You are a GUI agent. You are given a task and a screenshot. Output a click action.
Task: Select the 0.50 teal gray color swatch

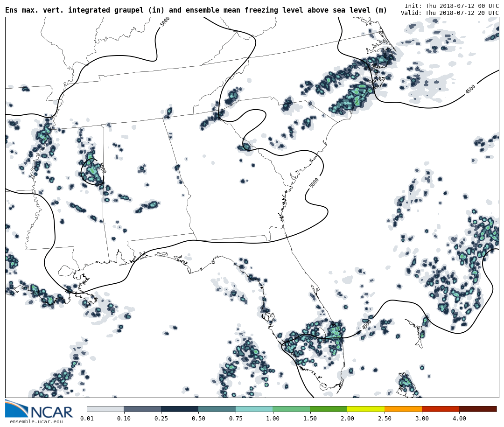point(217,409)
